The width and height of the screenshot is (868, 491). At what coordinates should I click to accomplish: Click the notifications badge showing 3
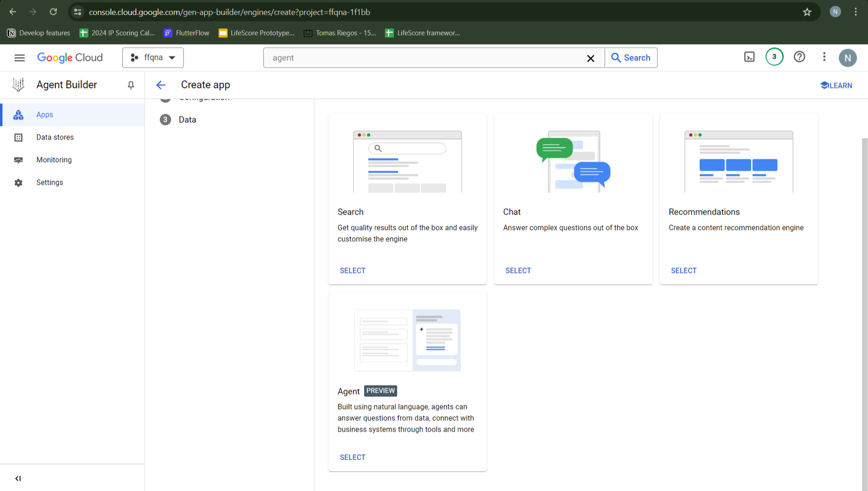774,57
